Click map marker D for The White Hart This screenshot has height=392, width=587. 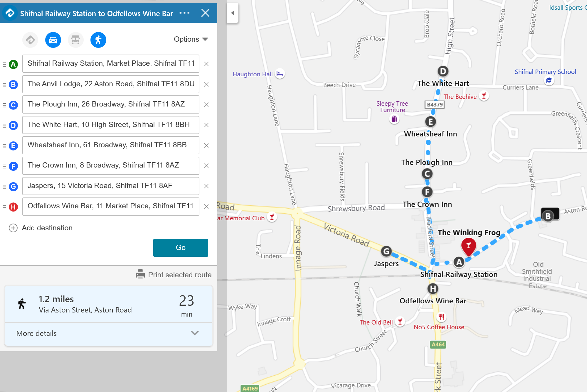coord(443,71)
